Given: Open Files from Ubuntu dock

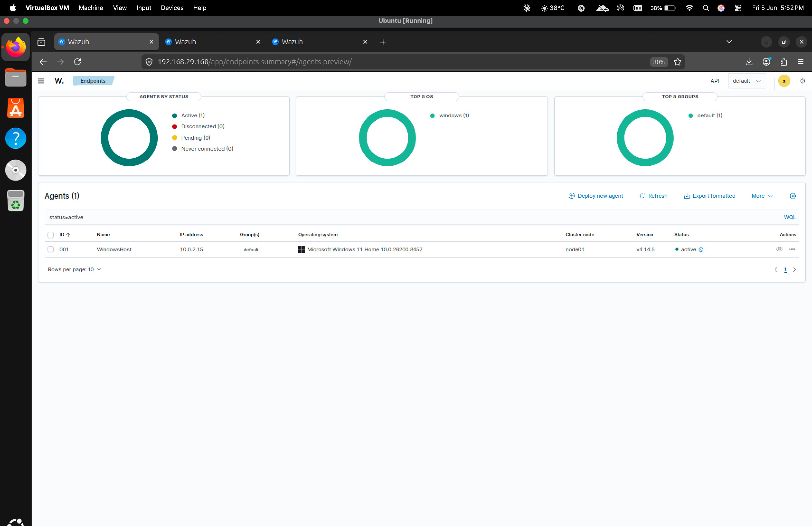Looking at the screenshot, I should [16, 78].
